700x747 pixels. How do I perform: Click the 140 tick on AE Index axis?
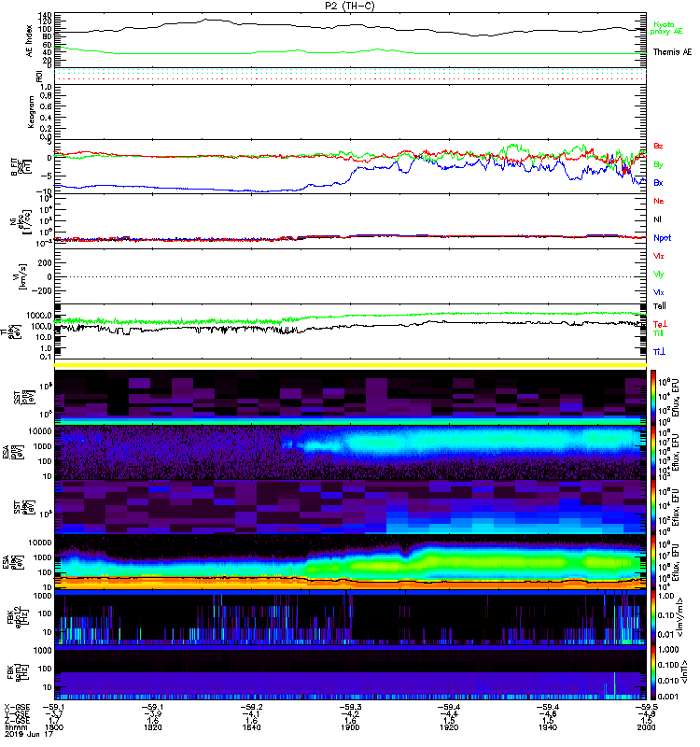tap(45, 16)
